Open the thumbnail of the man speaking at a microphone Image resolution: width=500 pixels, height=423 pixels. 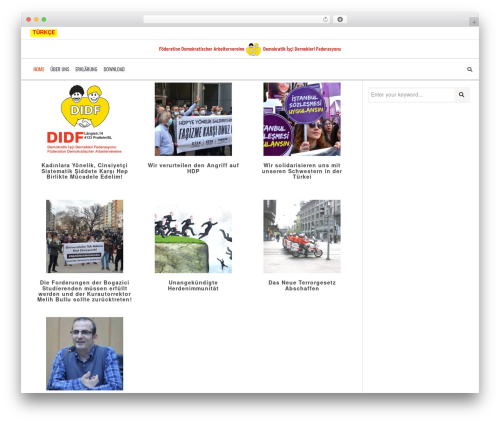85,354
